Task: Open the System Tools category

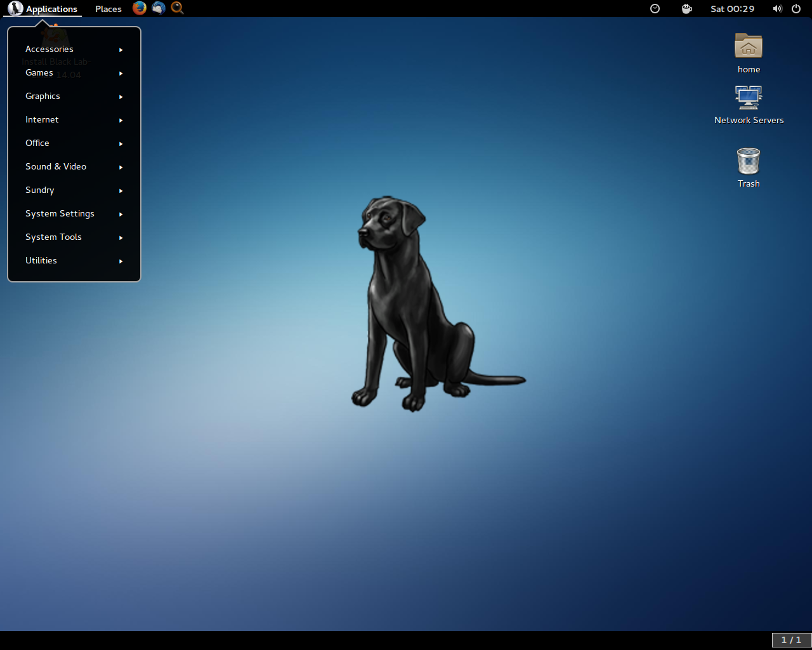Action: click(74, 237)
